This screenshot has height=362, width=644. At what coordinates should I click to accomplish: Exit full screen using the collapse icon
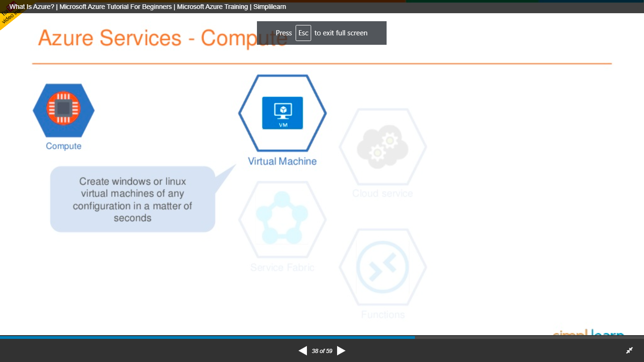point(629,351)
